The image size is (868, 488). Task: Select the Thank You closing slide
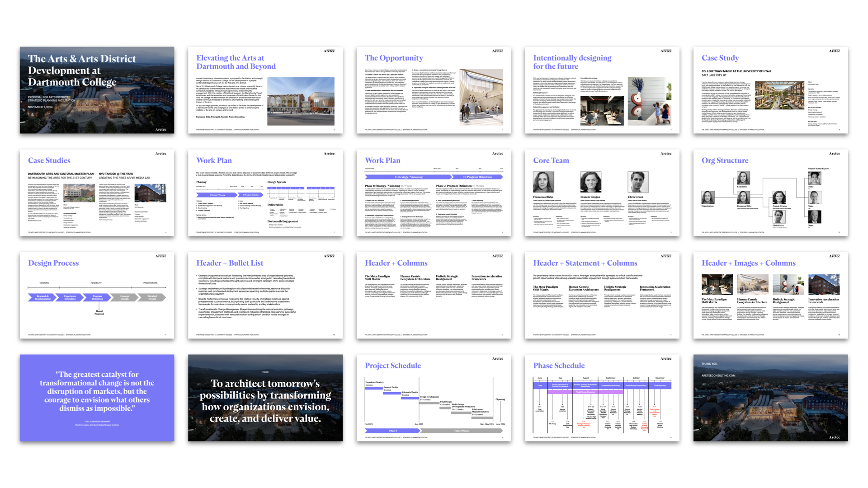point(770,398)
